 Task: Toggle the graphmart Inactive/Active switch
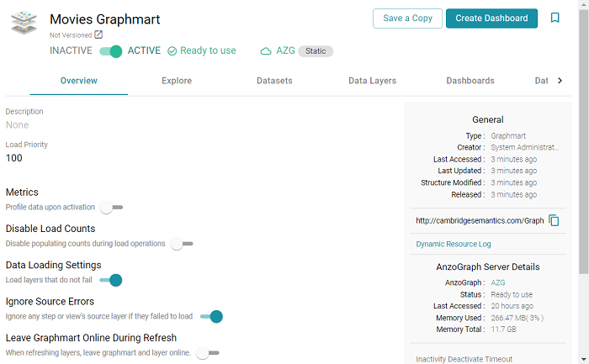(111, 51)
